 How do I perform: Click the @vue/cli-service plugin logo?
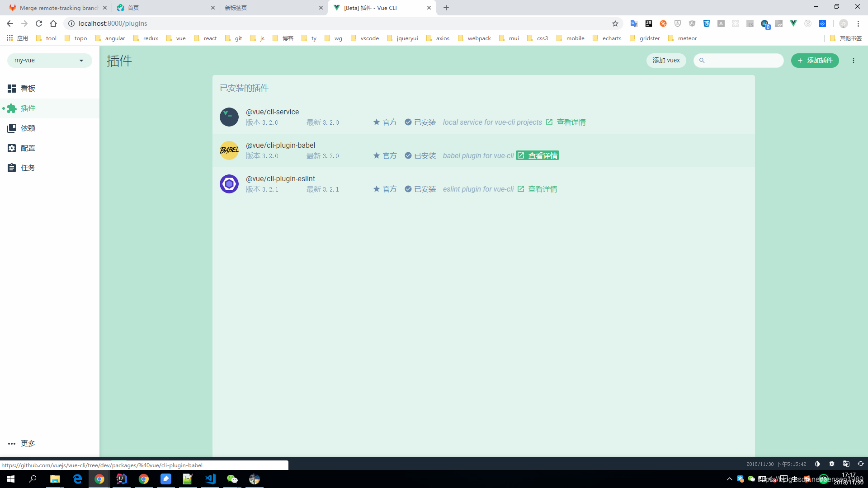[229, 117]
